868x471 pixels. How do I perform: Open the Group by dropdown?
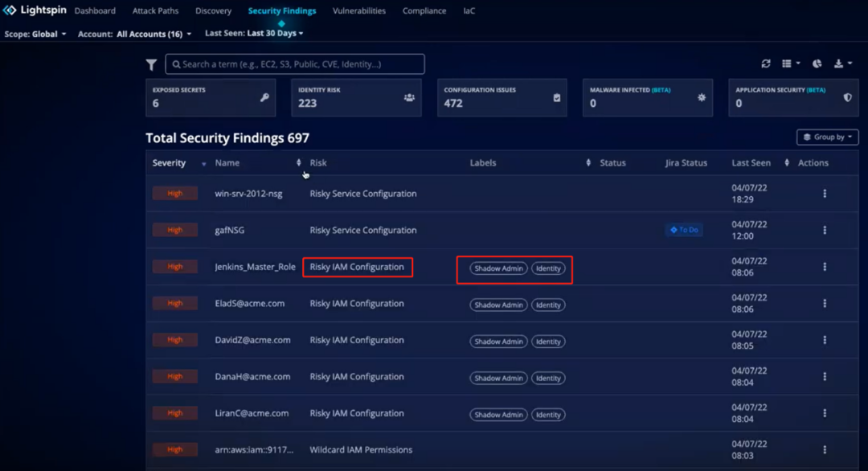[827, 137]
